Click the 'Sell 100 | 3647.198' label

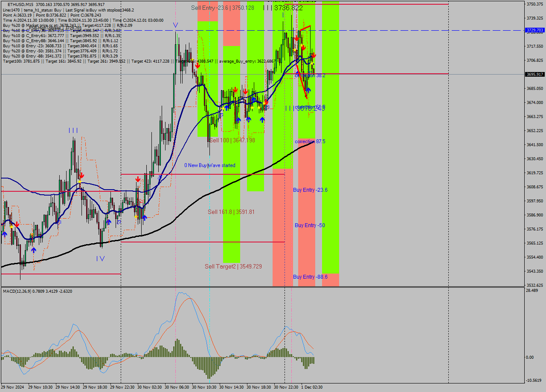click(231, 140)
